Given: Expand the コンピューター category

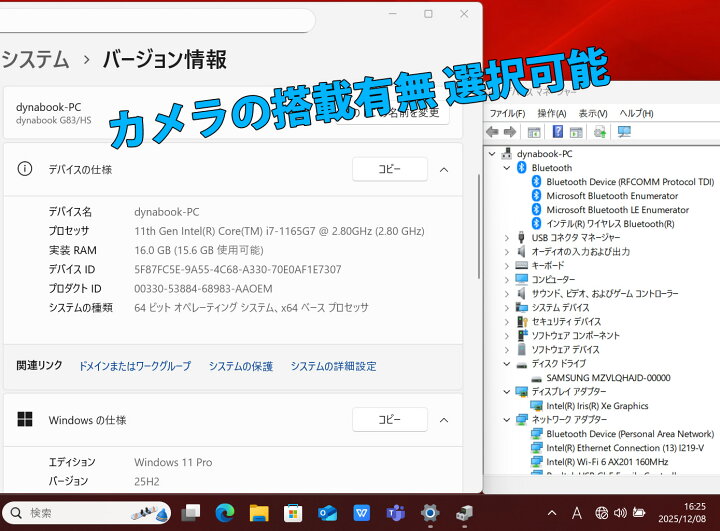Looking at the screenshot, I should [506, 280].
